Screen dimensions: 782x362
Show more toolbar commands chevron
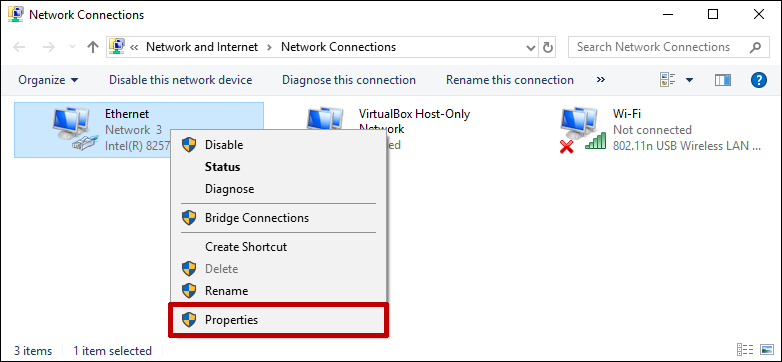601,80
